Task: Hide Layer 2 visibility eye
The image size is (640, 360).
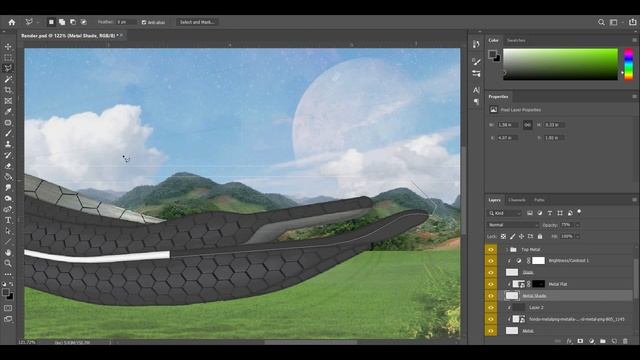Action: [x=491, y=307]
